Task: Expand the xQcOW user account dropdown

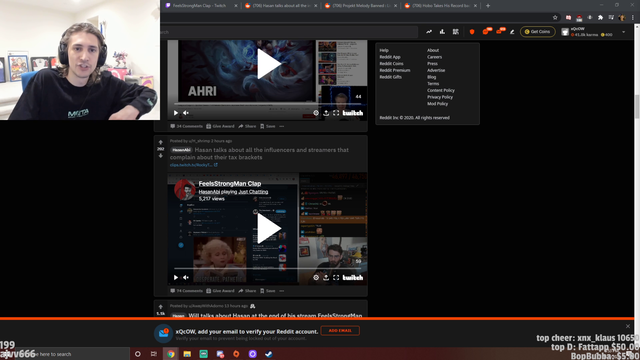Action: (623, 32)
